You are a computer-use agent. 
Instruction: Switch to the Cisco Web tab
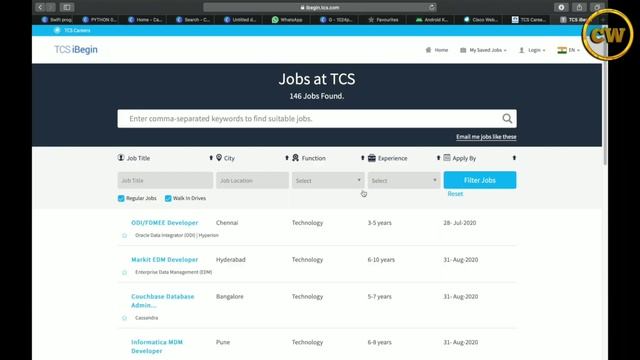tap(481, 20)
